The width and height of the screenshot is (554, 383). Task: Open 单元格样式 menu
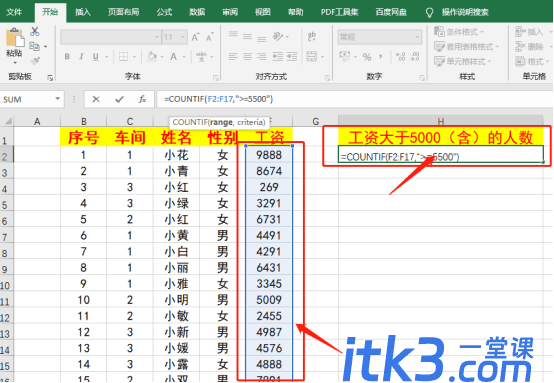tap(463, 61)
